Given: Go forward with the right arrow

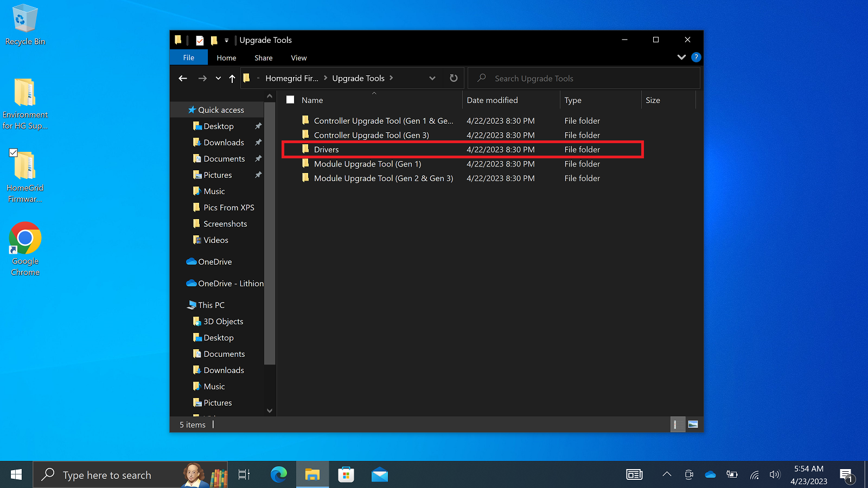Looking at the screenshot, I should coord(202,79).
